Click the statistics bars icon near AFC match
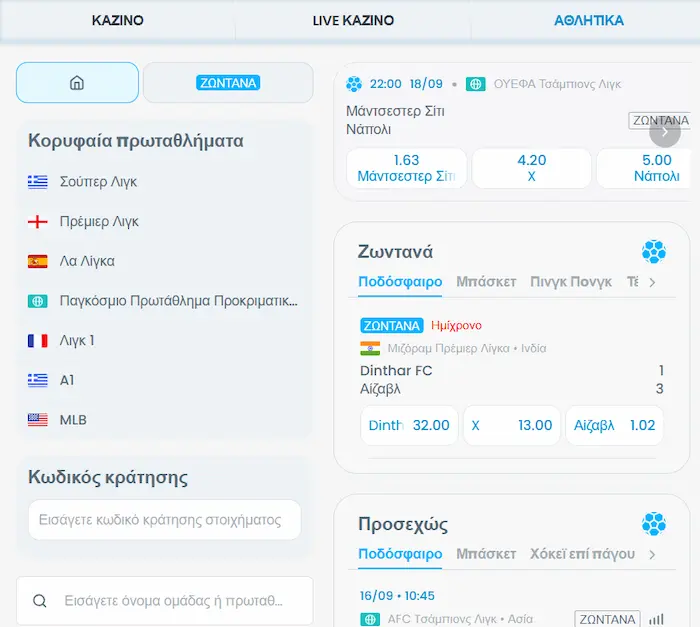The height and width of the screenshot is (627, 700). (657, 619)
